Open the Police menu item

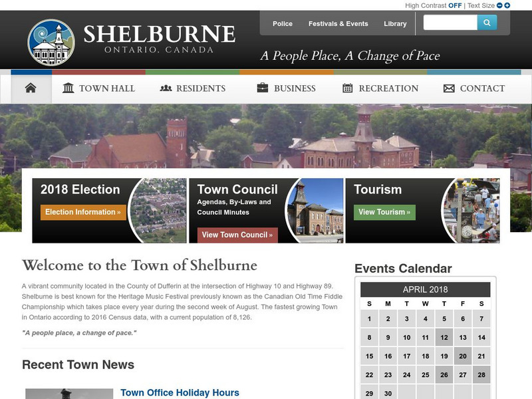pos(282,23)
